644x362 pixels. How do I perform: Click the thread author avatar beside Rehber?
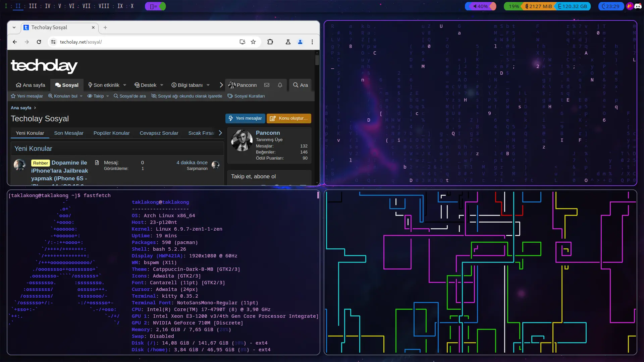(20, 165)
